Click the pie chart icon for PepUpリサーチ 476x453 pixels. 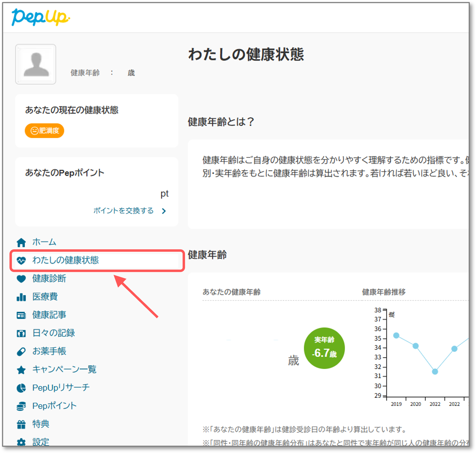point(21,388)
